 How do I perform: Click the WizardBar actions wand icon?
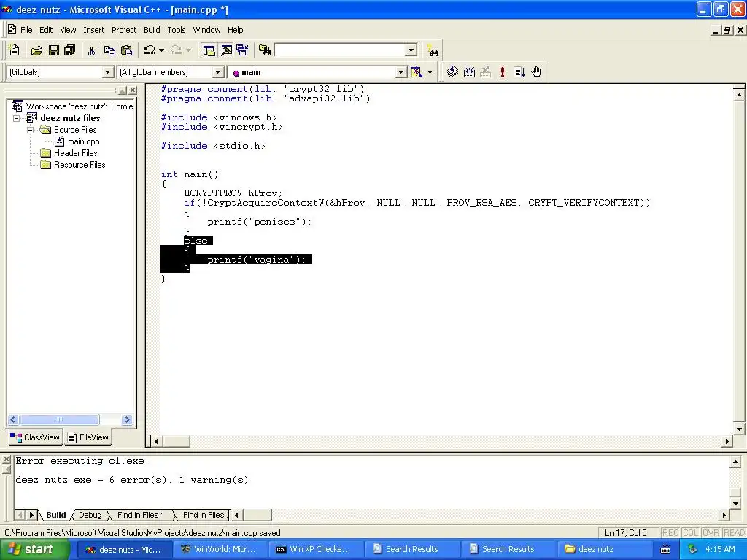[x=417, y=72]
